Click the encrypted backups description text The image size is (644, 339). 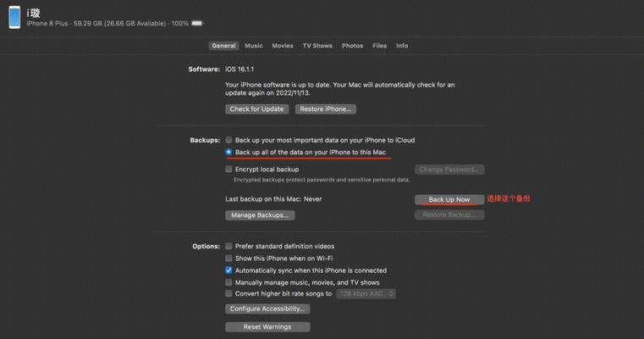coord(322,180)
